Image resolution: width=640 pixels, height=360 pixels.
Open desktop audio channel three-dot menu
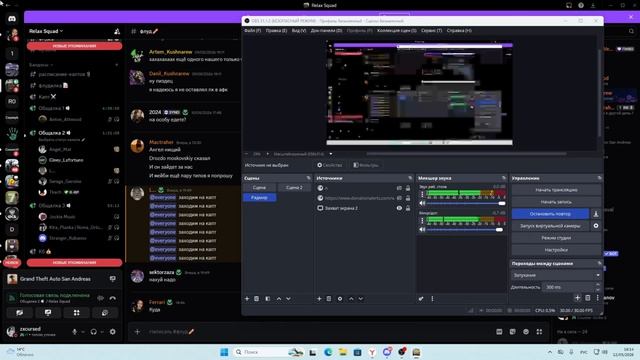[x=422, y=194]
